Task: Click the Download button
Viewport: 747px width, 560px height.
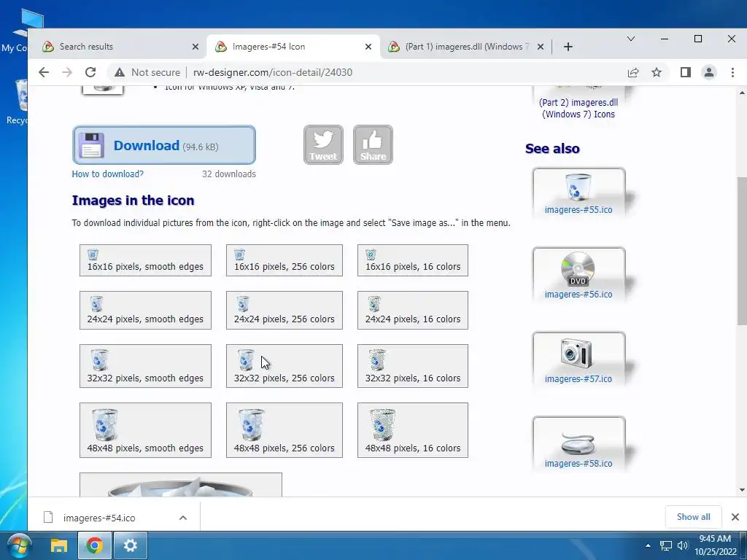Action: pos(164,145)
